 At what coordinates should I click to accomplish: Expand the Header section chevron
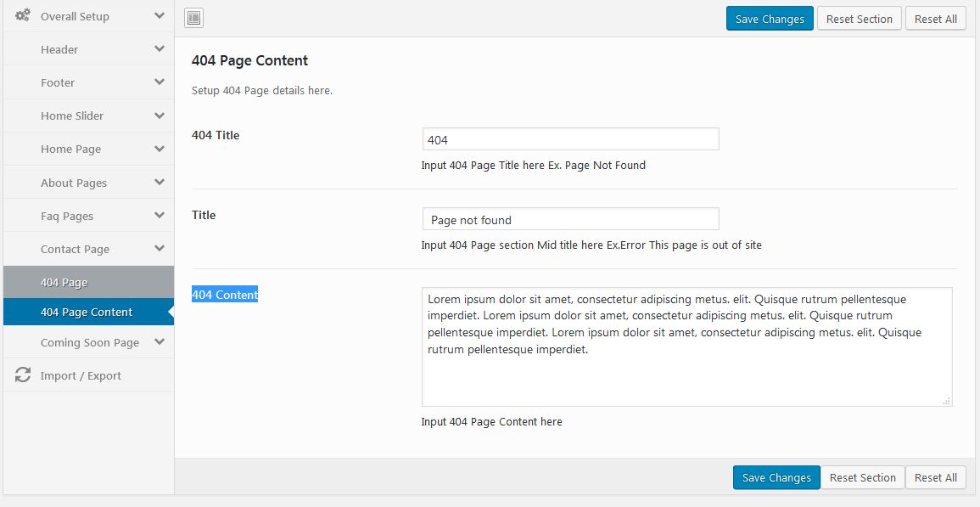click(159, 49)
